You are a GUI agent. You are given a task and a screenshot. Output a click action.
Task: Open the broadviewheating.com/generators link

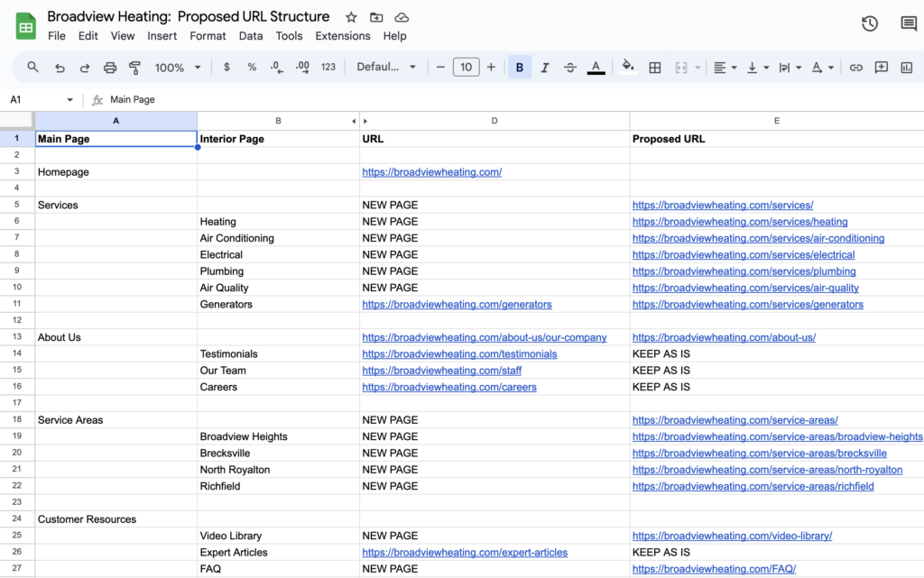[x=457, y=304]
